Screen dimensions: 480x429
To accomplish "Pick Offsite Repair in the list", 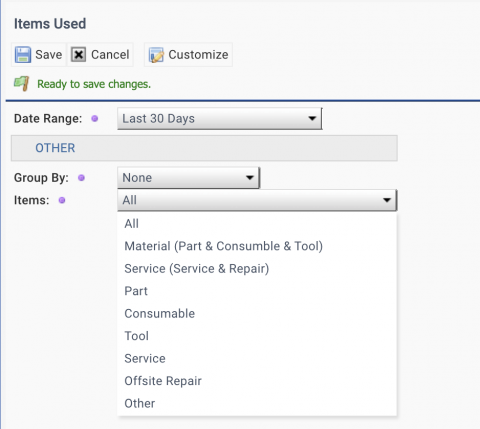I will point(163,381).
